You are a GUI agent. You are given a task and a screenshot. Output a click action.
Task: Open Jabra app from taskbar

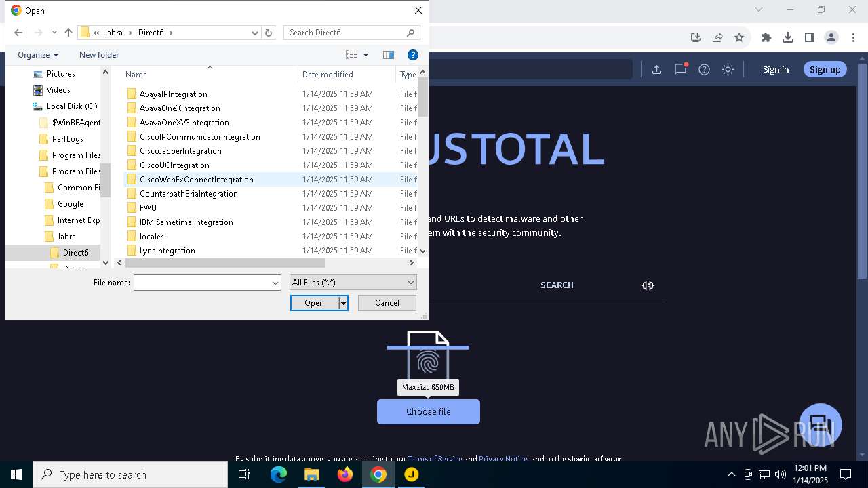pos(412,474)
